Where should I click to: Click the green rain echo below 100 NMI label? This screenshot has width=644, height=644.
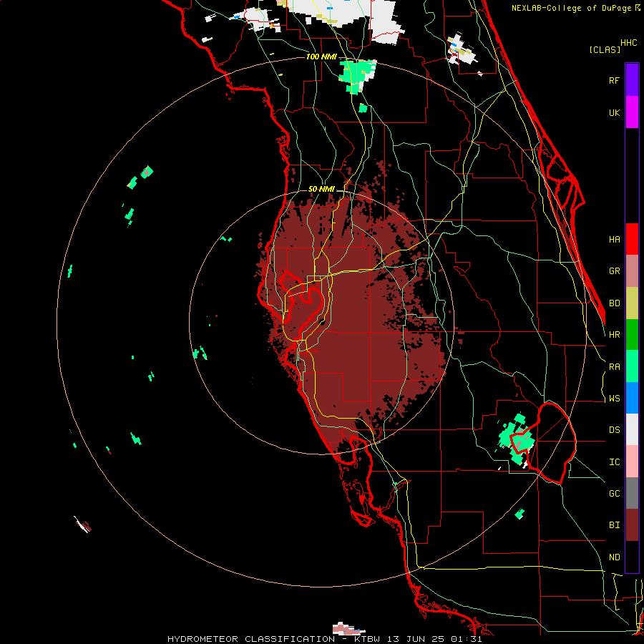(x=357, y=75)
